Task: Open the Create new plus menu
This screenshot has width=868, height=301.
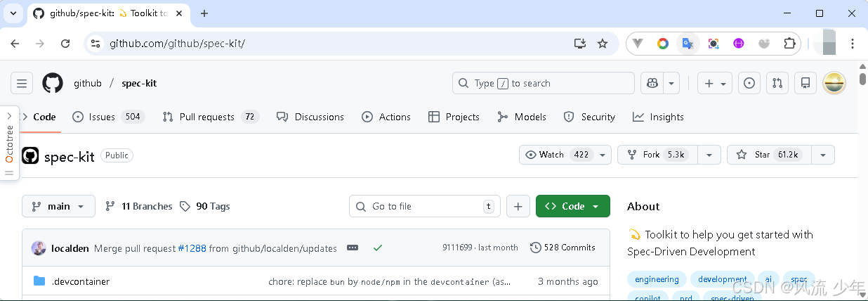Action: click(715, 83)
